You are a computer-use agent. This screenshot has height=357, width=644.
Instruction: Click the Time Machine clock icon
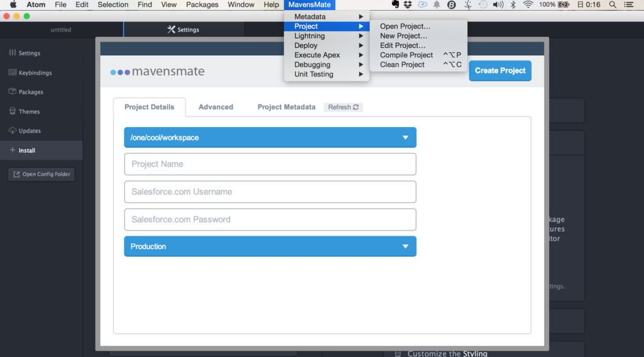(x=483, y=4)
